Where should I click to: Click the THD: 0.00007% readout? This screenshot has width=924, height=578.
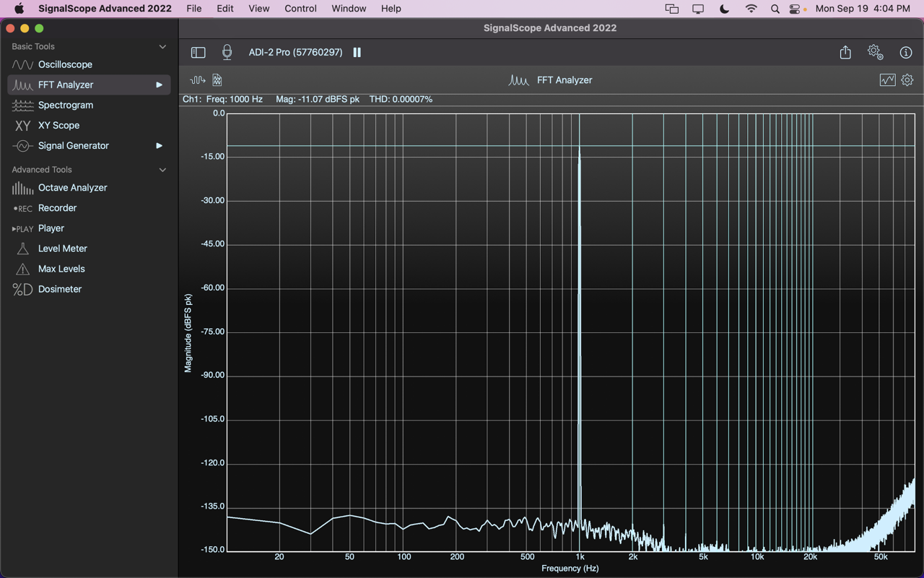(401, 99)
